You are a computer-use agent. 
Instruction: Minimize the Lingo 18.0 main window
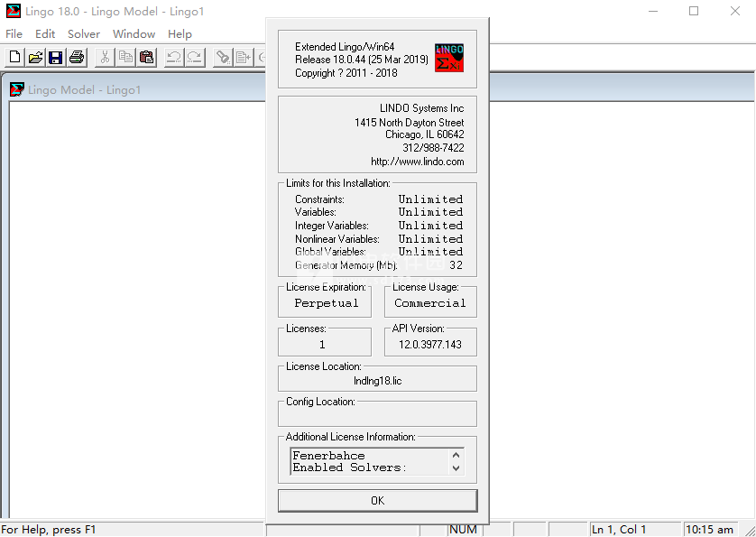653,11
